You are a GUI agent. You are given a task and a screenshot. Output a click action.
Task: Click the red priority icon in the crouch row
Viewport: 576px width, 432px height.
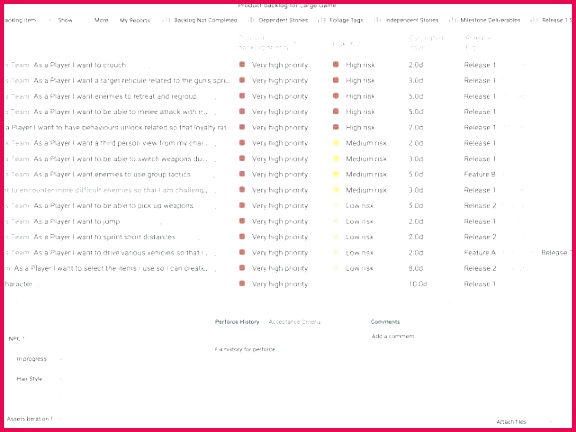click(x=242, y=65)
